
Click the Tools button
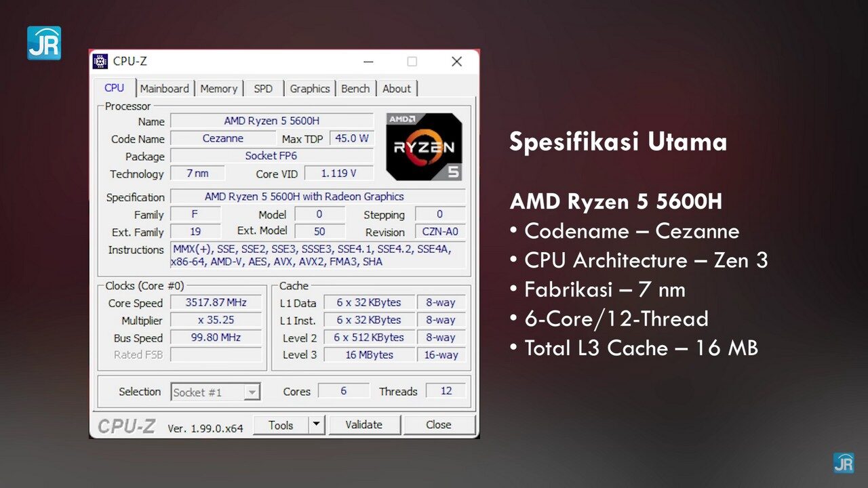coord(281,425)
